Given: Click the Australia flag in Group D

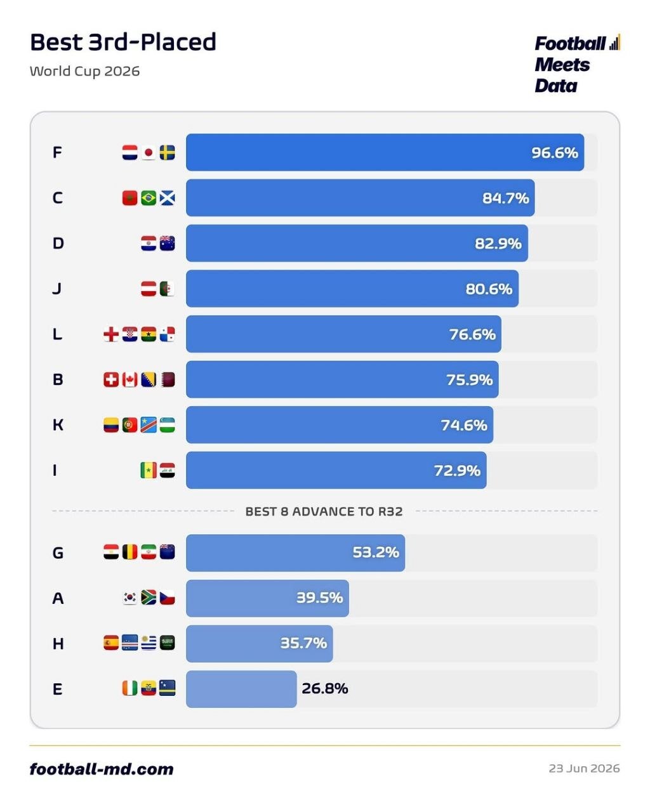Looking at the screenshot, I should point(168,244).
